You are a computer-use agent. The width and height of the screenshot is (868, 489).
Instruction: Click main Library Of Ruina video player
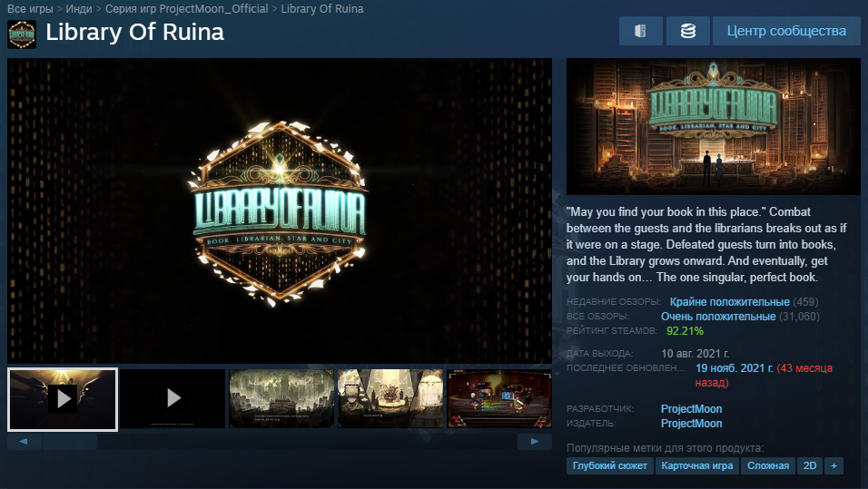click(280, 210)
